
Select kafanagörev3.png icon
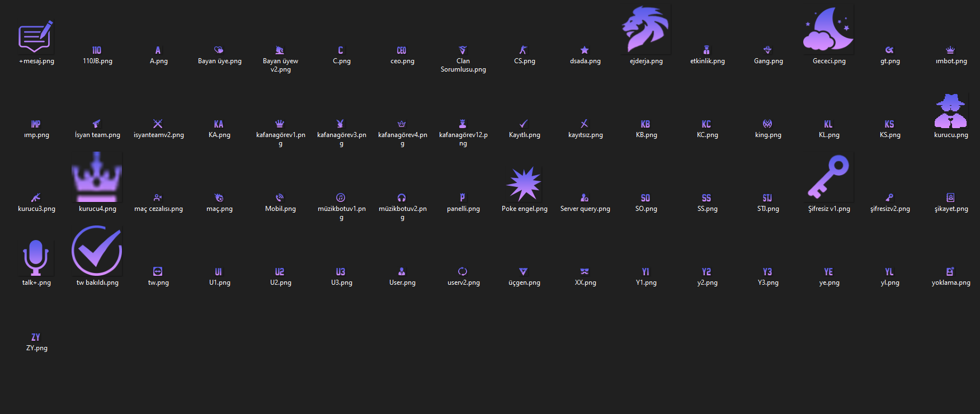[x=341, y=124]
